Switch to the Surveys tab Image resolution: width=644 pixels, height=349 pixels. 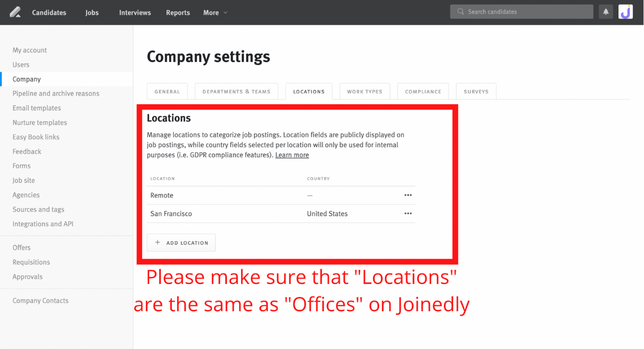(476, 91)
